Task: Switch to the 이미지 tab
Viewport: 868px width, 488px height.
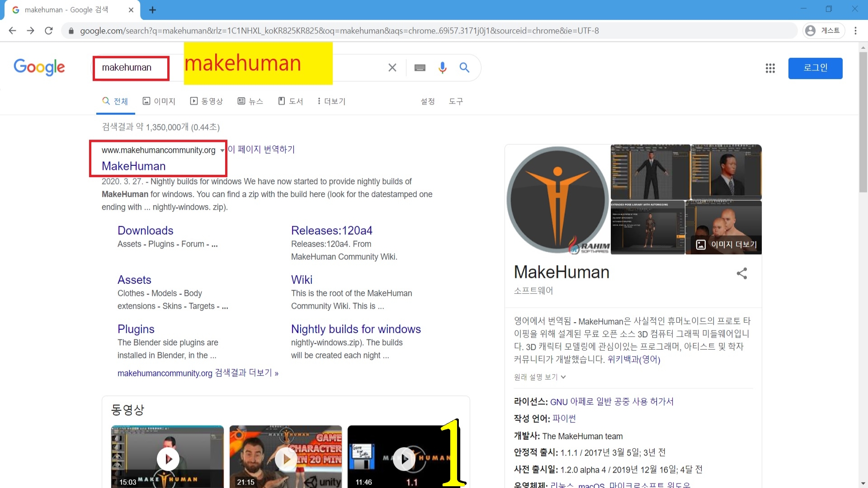Action: [x=159, y=101]
